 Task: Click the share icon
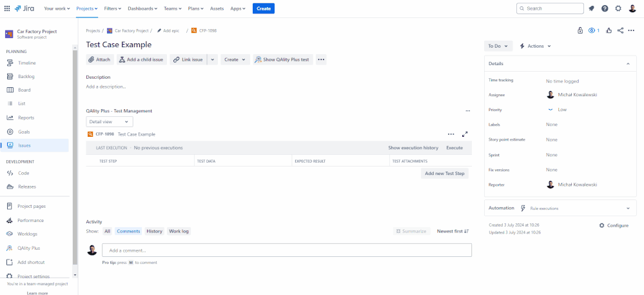tap(620, 30)
